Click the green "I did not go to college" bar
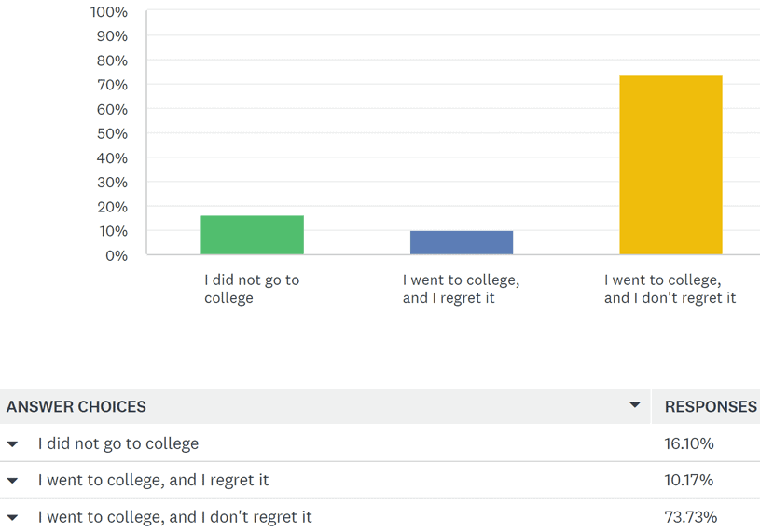The width and height of the screenshot is (760, 532). click(x=252, y=235)
